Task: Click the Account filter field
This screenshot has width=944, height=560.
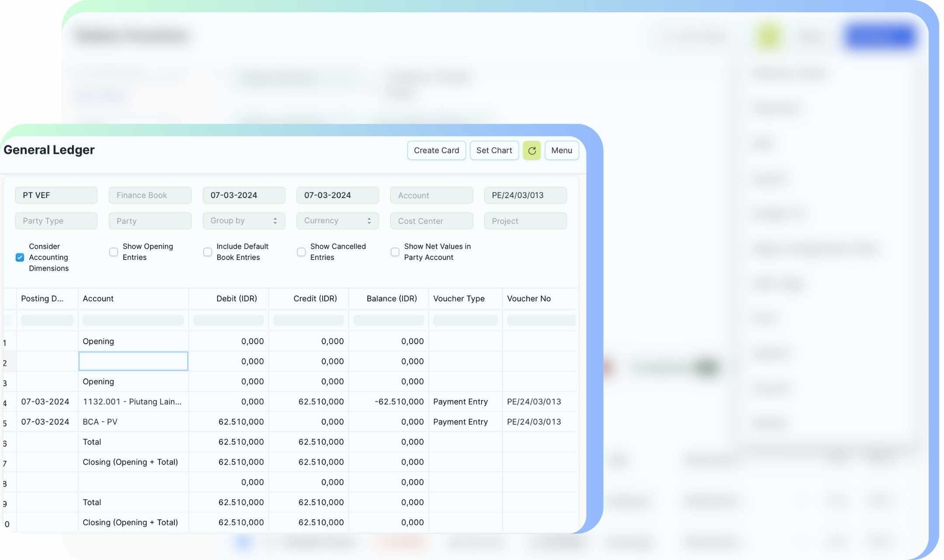Action: [431, 195]
